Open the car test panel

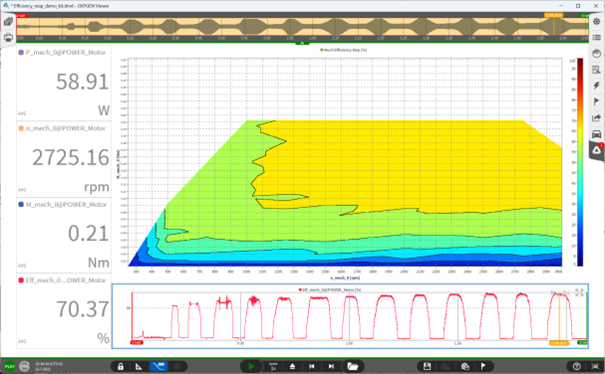click(x=597, y=134)
